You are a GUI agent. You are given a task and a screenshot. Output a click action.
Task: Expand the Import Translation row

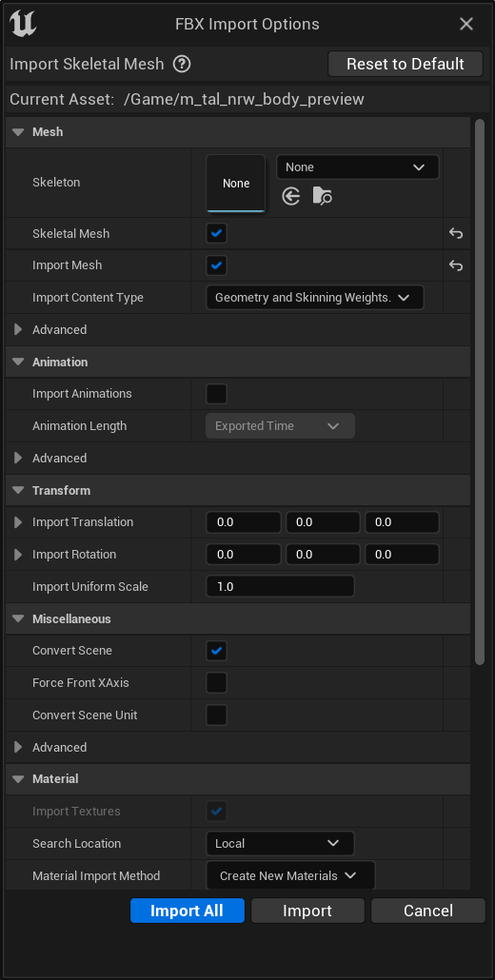[18, 522]
